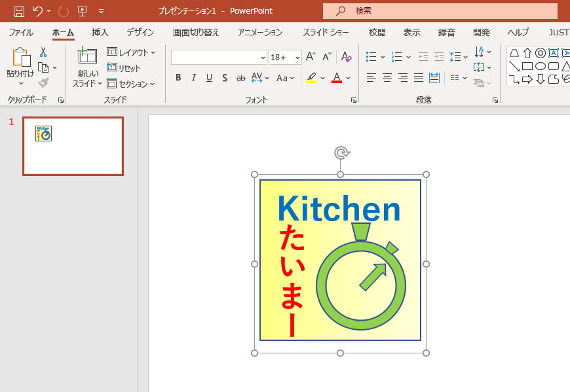Viewport: 570px width, 392px height.
Task: Toggle Bold formatting
Action: (x=178, y=78)
